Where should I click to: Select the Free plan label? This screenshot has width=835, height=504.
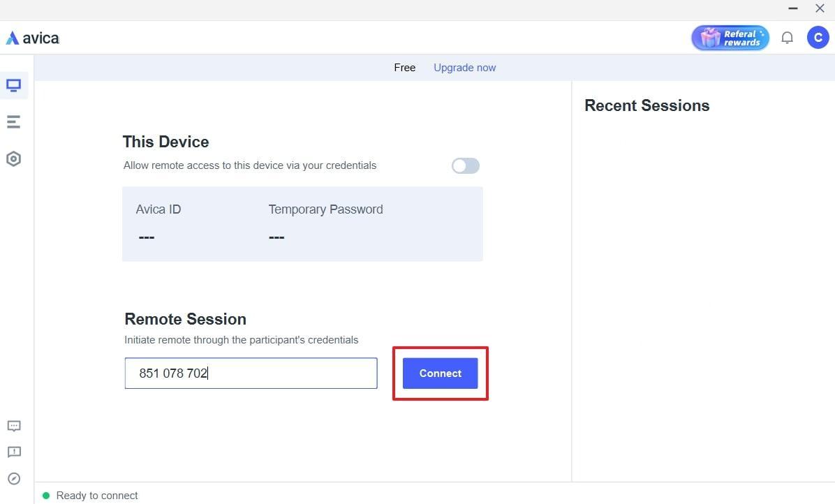(404, 67)
